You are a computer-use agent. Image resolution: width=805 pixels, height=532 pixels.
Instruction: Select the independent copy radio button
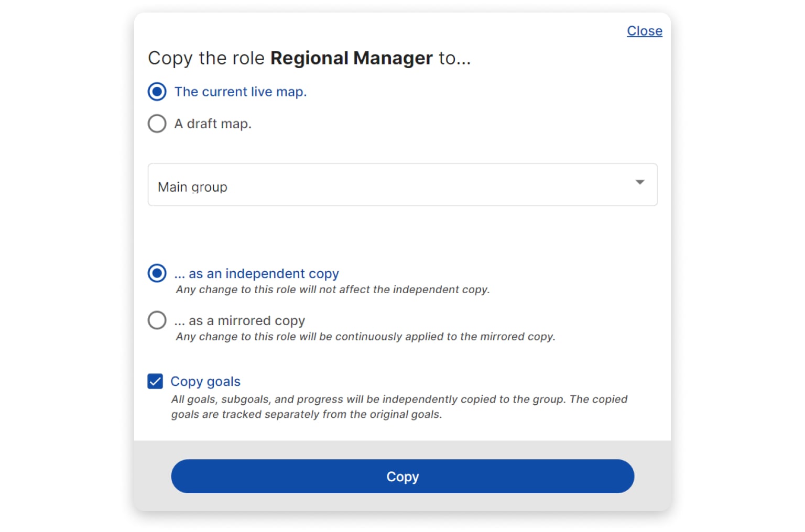[157, 273]
